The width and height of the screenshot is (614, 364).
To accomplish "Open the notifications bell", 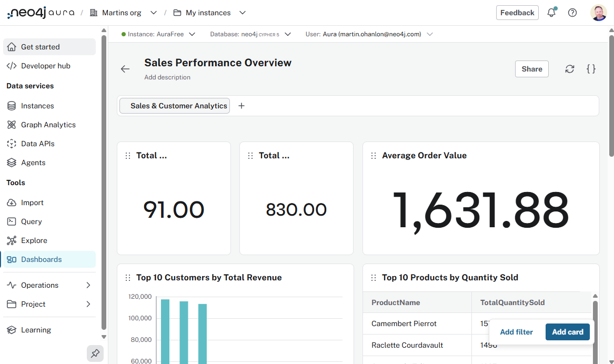I will (x=551, y=12).
